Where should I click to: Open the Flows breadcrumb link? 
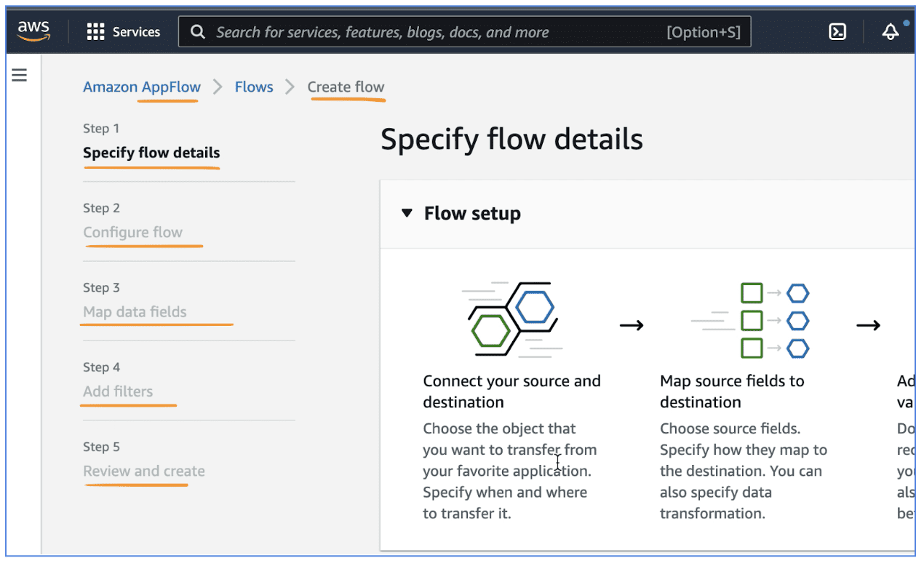253,87
